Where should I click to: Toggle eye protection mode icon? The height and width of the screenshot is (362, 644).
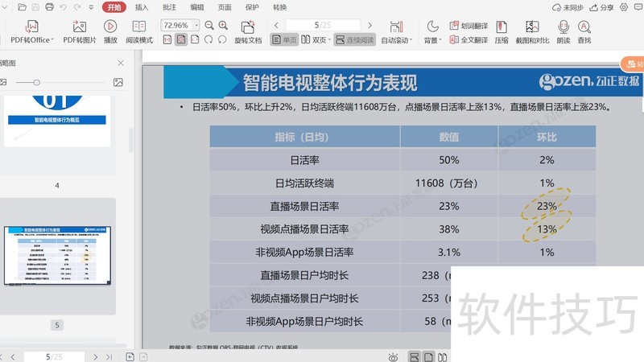click(x=393, y=357)
